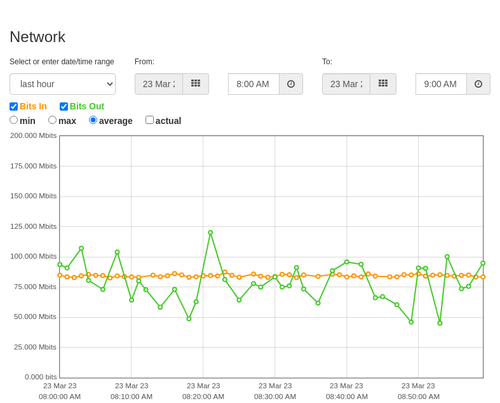
Task: Open the To date calendar picker icon
Action: point(383,84)
